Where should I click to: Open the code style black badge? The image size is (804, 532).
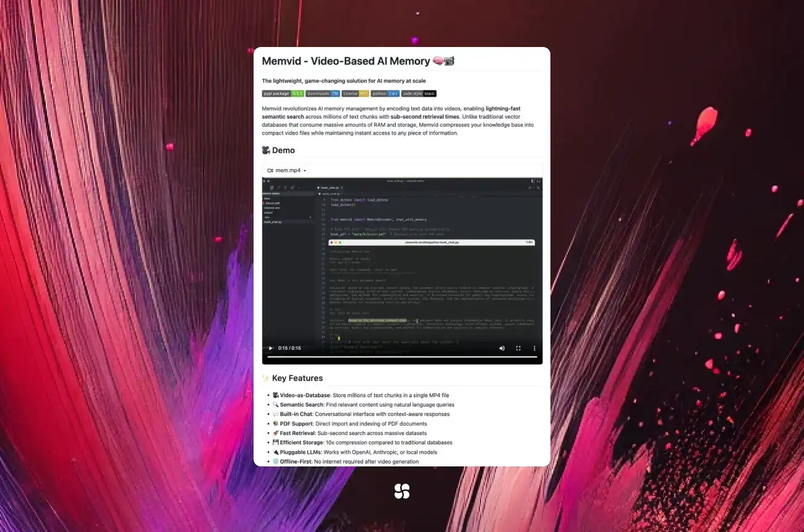tap(419, 94)
